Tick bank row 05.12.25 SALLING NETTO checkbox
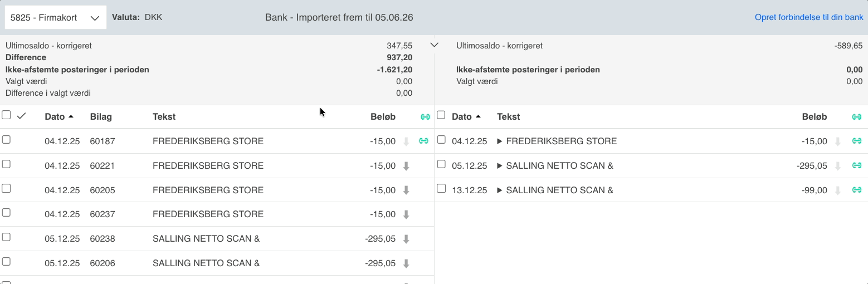Screen dimensions: 868x284 (x=441, y=164)
